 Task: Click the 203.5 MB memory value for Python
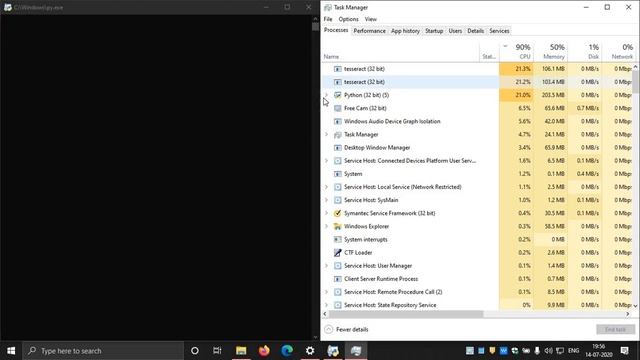click(x=553, y=95)
